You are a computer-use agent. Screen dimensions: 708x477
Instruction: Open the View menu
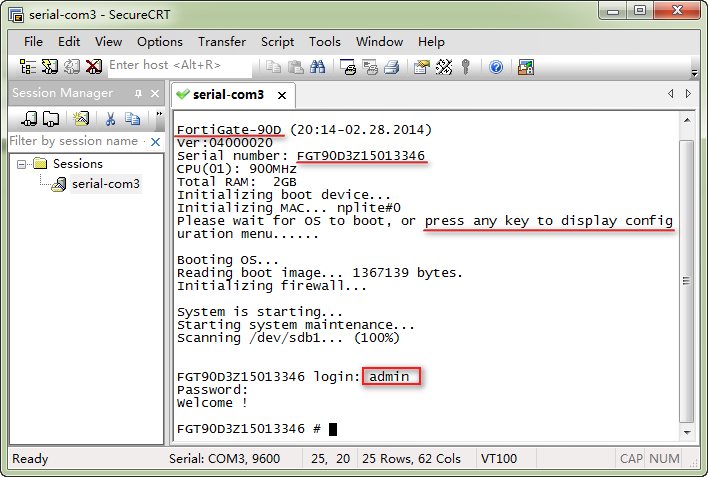click(108, 42)
